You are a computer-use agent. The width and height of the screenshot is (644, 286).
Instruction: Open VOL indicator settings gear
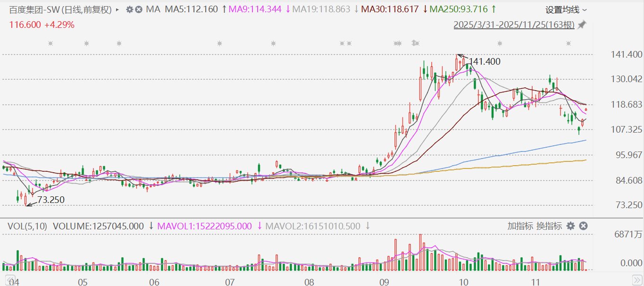pyautogui.click(x=570, y=226)
